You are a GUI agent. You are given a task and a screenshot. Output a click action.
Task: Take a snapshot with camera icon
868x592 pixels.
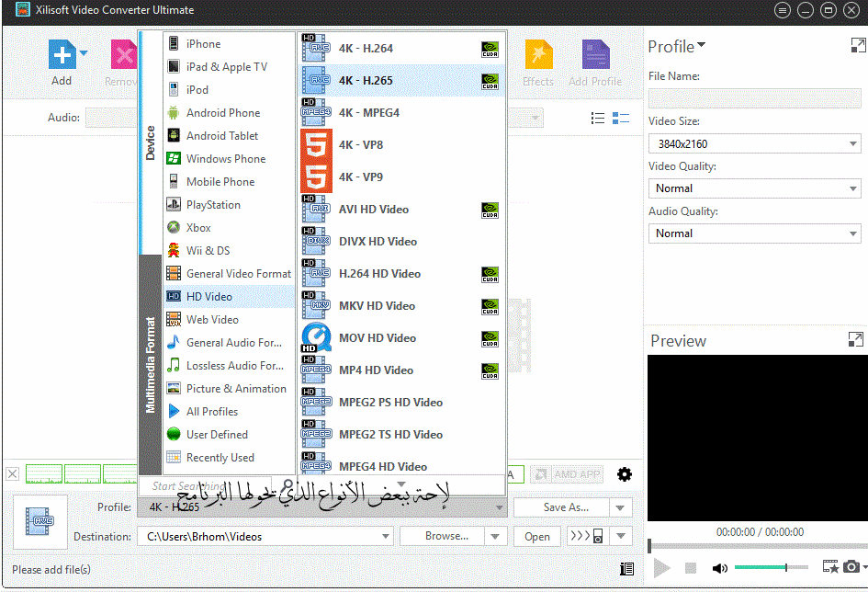tap(851, 567)
